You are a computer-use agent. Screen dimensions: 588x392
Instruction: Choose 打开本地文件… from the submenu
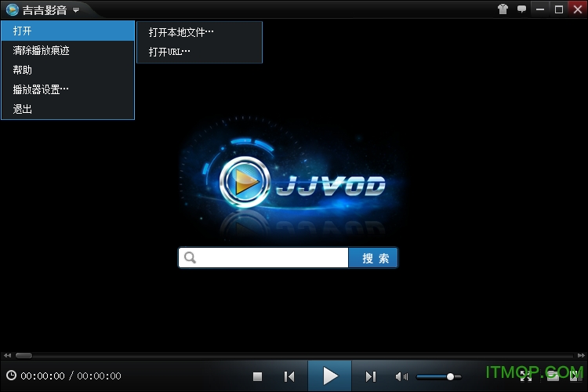coord(181,32)
